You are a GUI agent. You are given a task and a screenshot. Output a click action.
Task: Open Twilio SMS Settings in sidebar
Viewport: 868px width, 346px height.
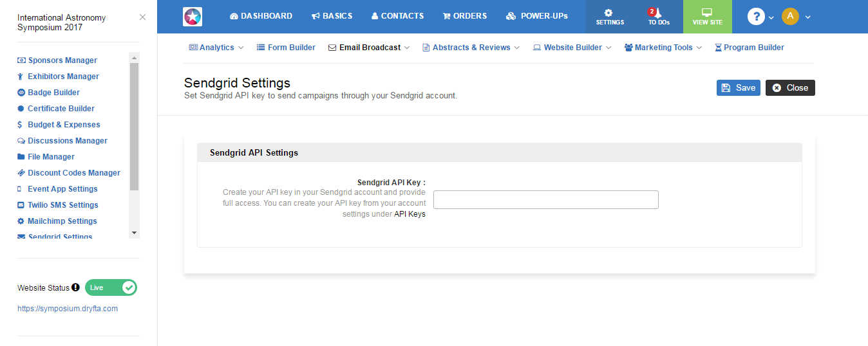pyautogui.click(x=58, y=205)
